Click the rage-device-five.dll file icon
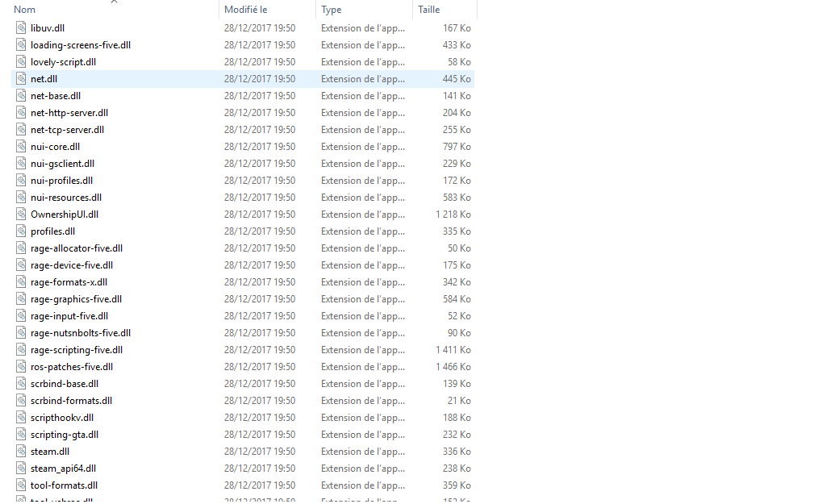 [21, 265]
